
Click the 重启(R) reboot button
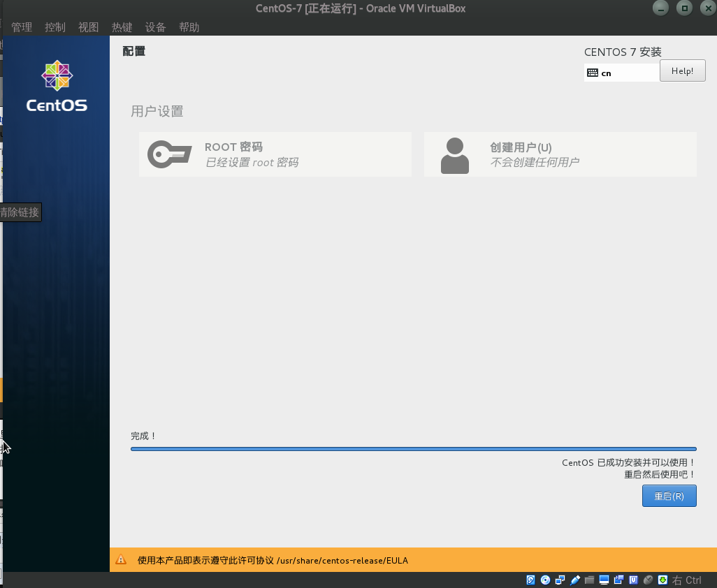tap(669, 496)
